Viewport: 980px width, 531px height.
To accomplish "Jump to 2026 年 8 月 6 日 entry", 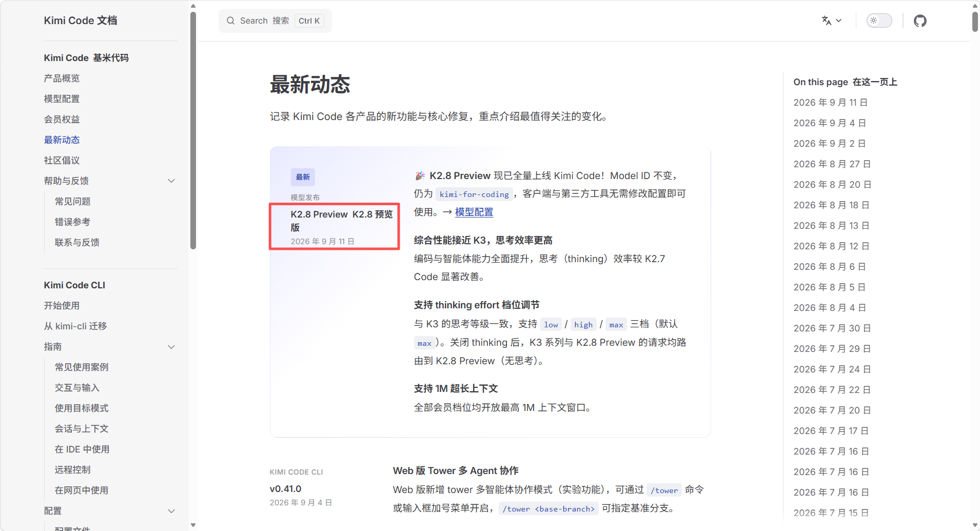I will click(x=830, y=267).
